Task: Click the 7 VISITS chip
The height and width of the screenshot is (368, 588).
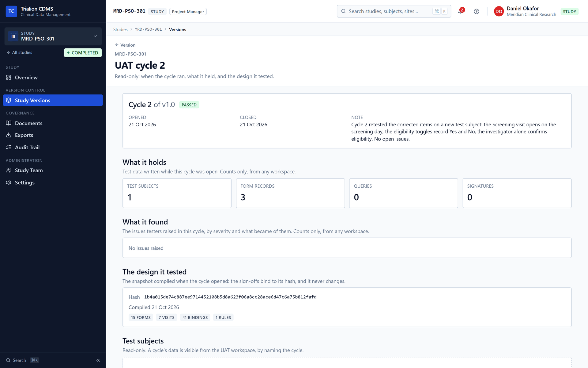Action: pos(167,317)
